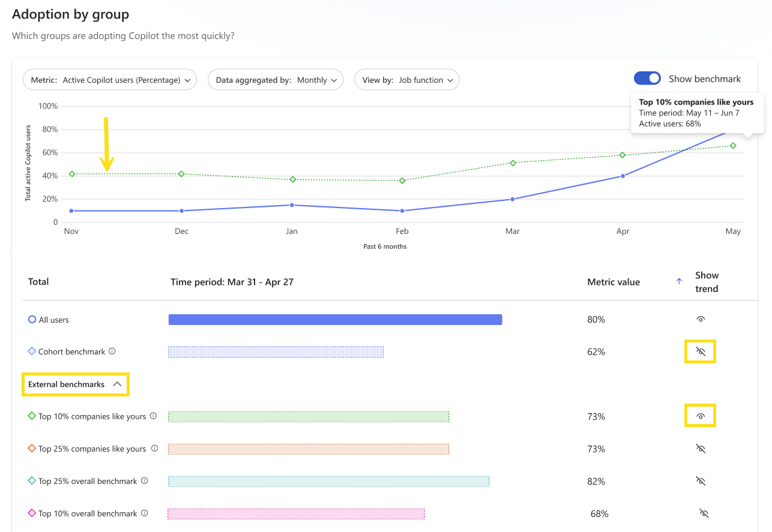Hide the All users trend line

pos(701,319)
